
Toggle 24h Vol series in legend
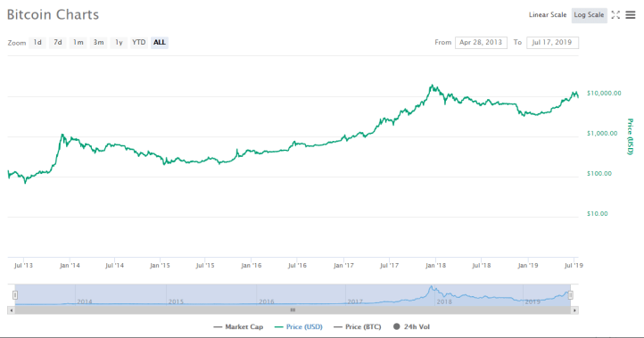(x=411, y=327)
